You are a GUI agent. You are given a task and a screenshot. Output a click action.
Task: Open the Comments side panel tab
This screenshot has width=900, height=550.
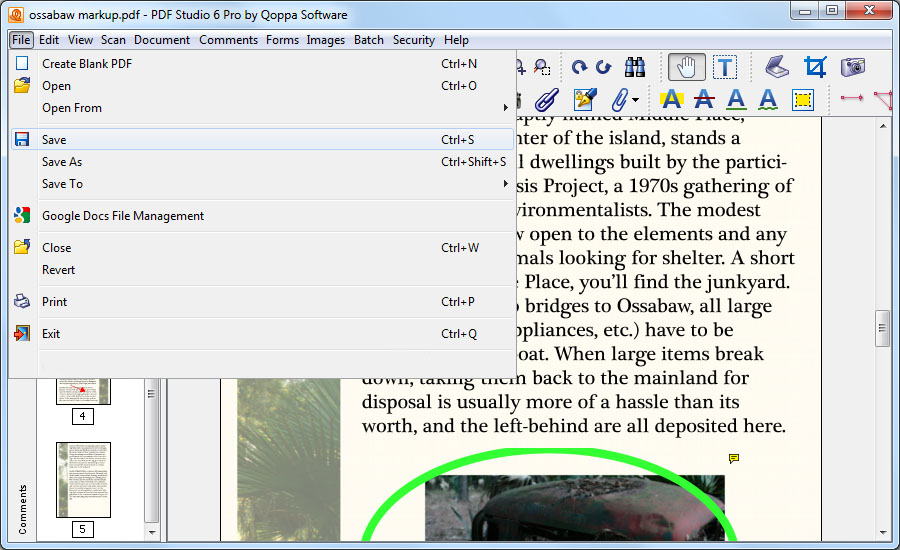click(22, 509)
